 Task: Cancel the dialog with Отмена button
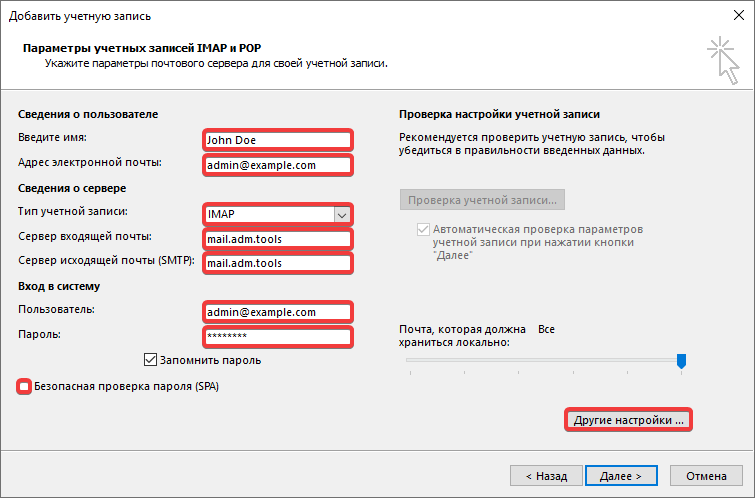(706, 477)
